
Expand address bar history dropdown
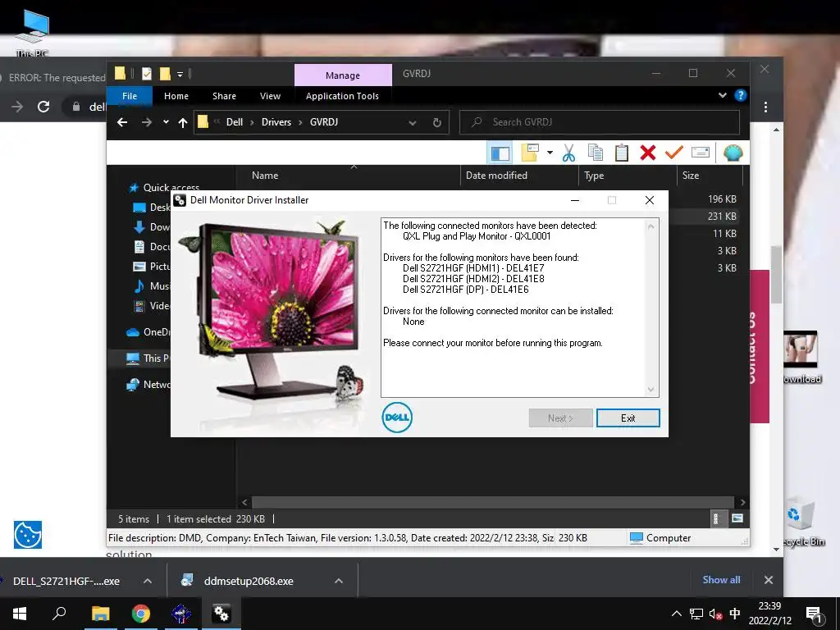tap(413, 123)
